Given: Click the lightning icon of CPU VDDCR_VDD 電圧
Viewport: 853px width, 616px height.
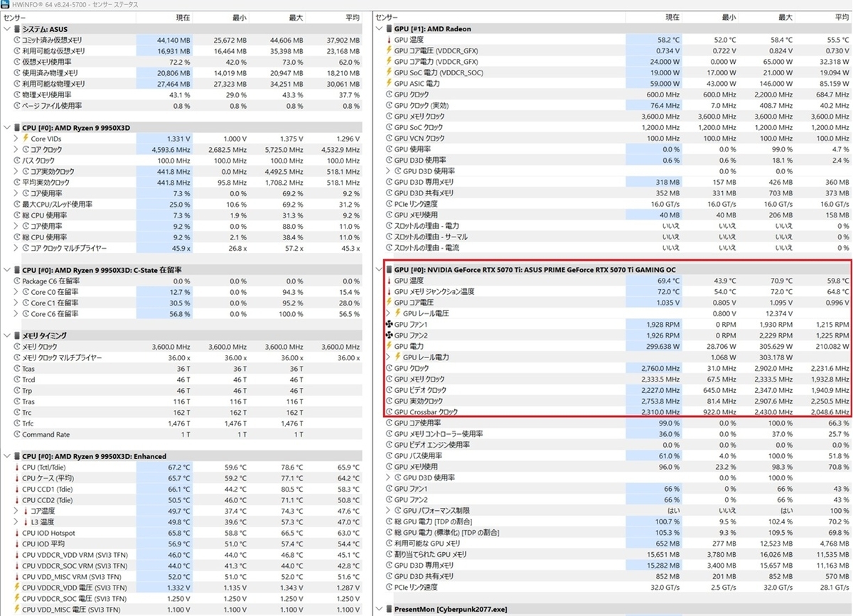Looking at the screenshot, I should tap(16, 588).
